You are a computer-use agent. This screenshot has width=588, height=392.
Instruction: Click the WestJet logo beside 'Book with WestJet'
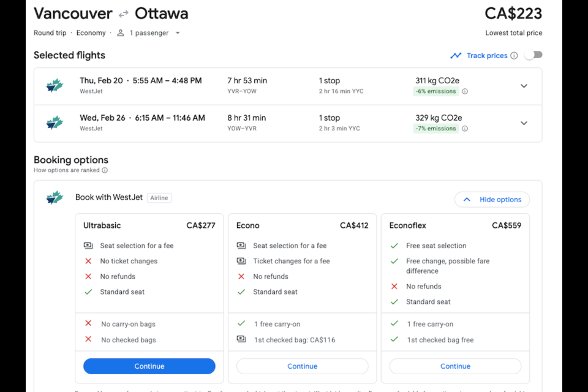click(55, 197)
